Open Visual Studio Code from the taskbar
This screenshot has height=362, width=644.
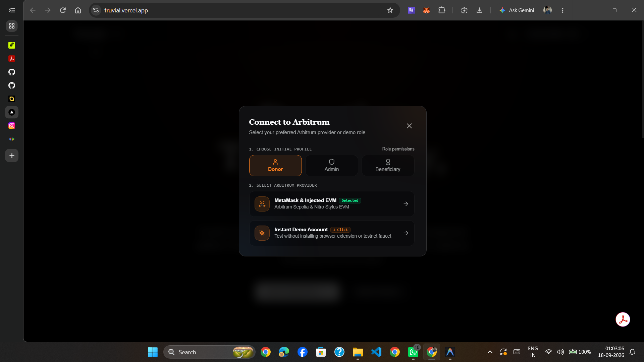coord(376,352)
